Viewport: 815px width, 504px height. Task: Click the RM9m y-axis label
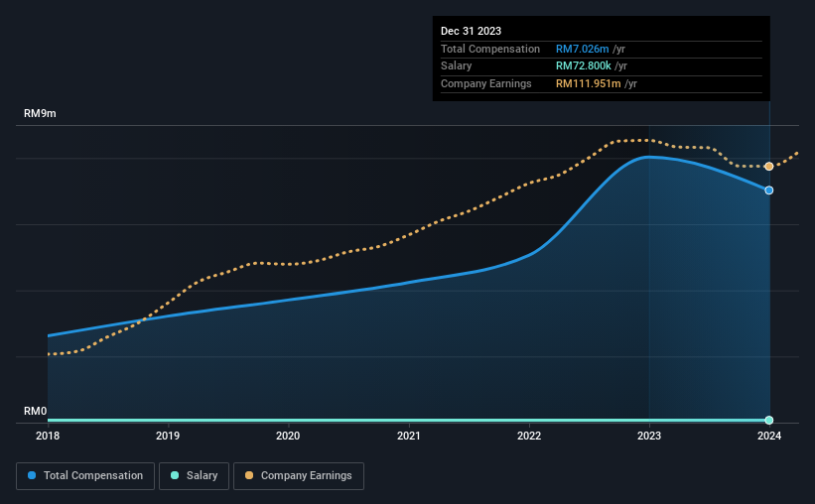pos(40,113)
